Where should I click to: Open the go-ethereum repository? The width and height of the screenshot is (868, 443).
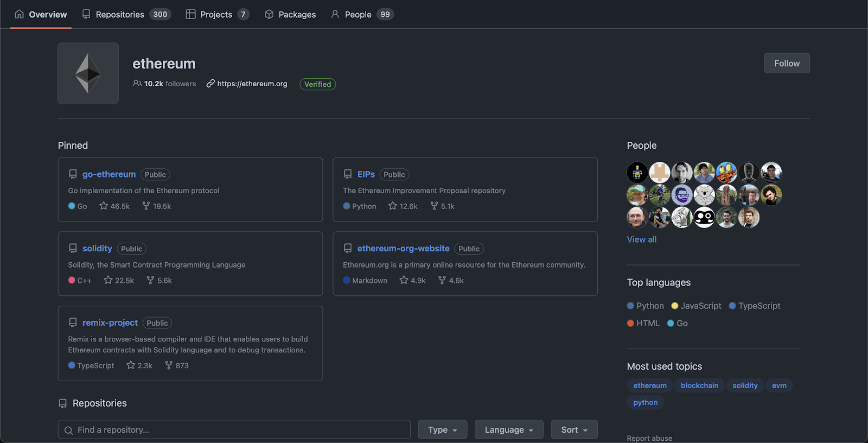coord(109,174)
